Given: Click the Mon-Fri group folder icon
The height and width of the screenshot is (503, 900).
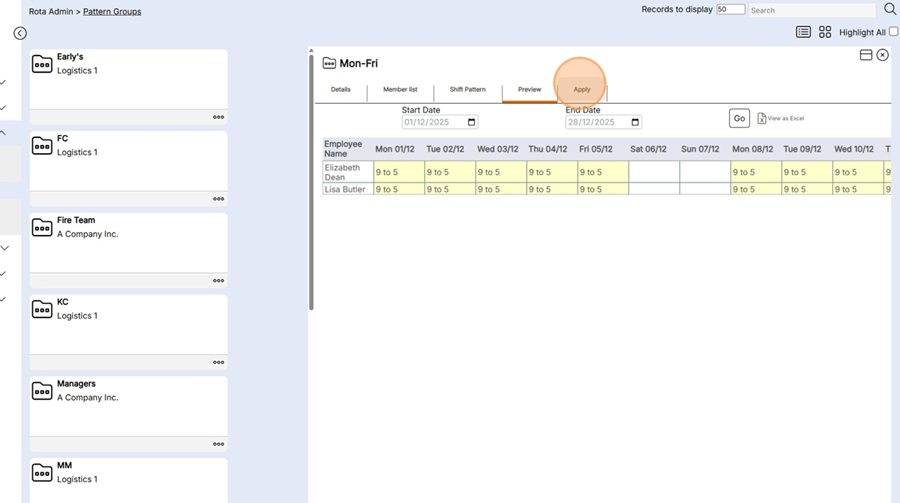Looking at the screenshot, I should [329, 63].
